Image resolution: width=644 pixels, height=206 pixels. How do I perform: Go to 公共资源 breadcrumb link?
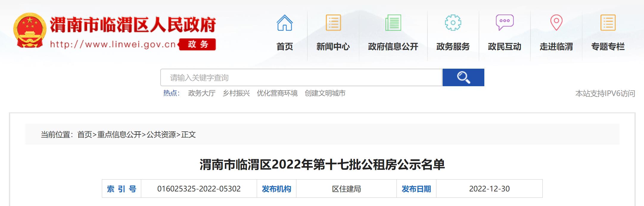(161, 135)
